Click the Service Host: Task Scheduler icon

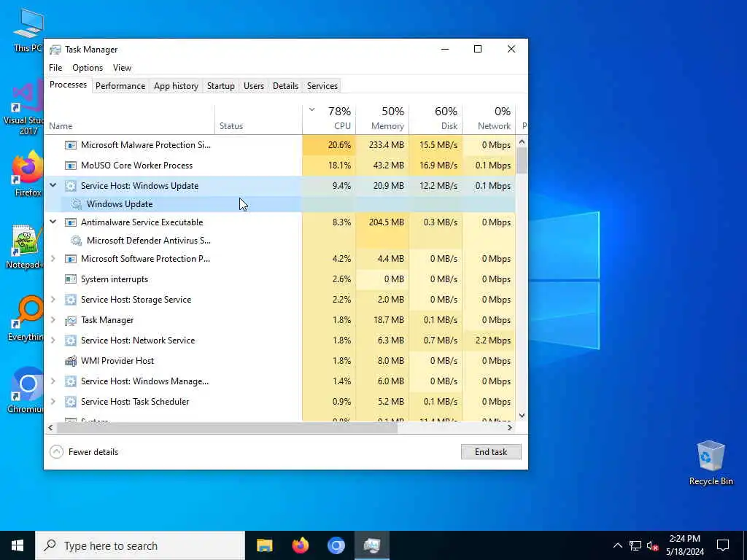pyautogui.click(x=71, y=402)
